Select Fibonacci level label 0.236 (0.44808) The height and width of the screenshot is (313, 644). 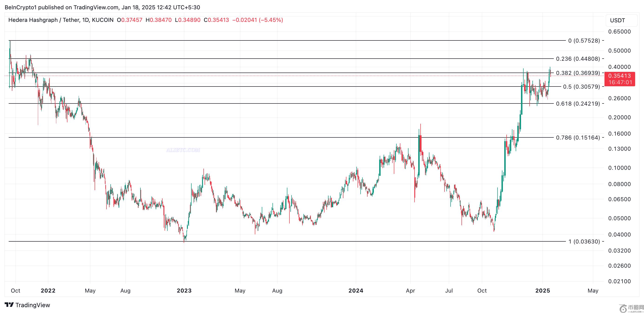tap(578, 59)
